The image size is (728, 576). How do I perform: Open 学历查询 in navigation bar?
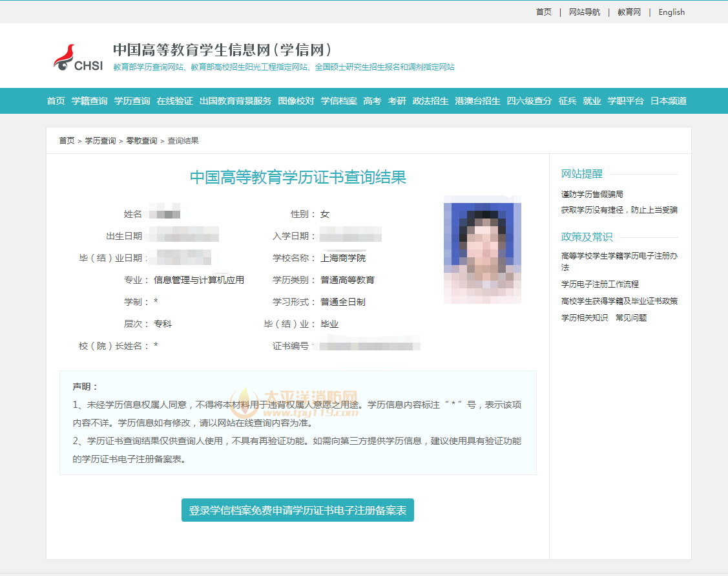point(132,101)
